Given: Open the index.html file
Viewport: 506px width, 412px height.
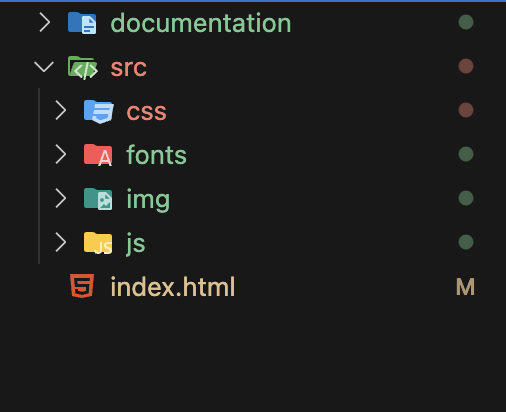Looking at the screenshot, I should tap(173, 287).
